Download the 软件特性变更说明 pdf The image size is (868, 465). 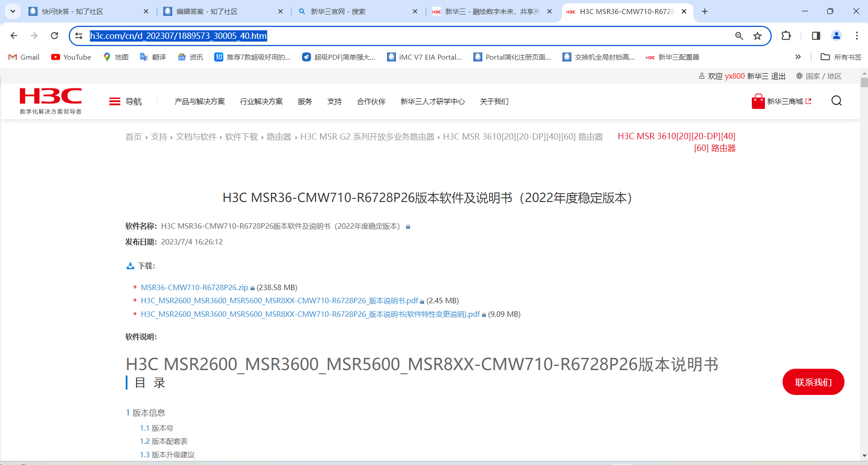pyautogui.click(x=310, y=314)
